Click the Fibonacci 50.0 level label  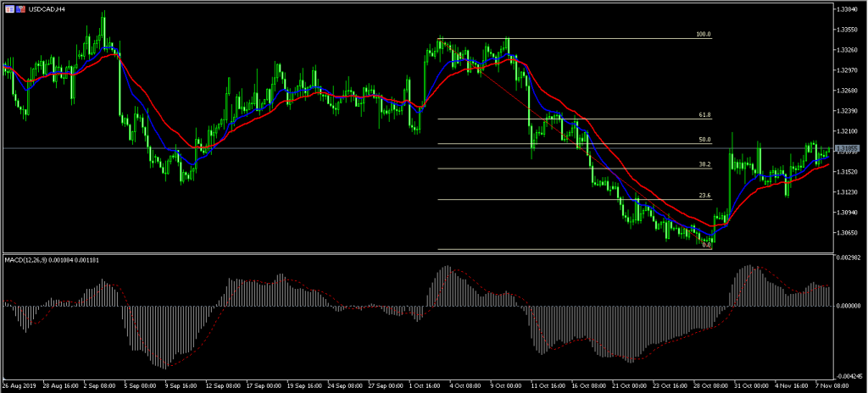(x=704, y=140)
